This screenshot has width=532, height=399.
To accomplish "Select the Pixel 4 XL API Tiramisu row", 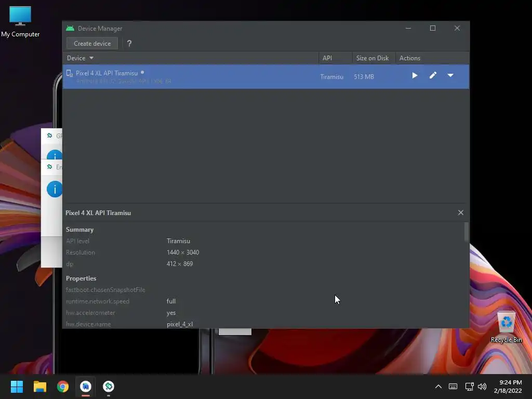I will point(265,77).
